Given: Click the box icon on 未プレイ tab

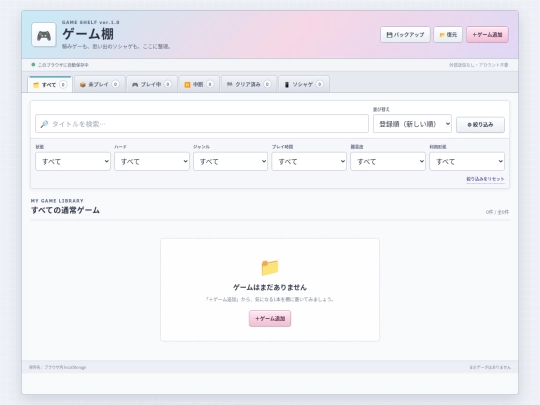Looking at the screenshot, I should pos(83,84).
